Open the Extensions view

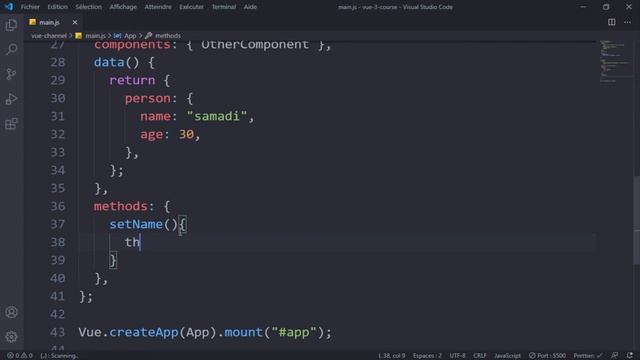pyautogui.click(x=11, y=124)
